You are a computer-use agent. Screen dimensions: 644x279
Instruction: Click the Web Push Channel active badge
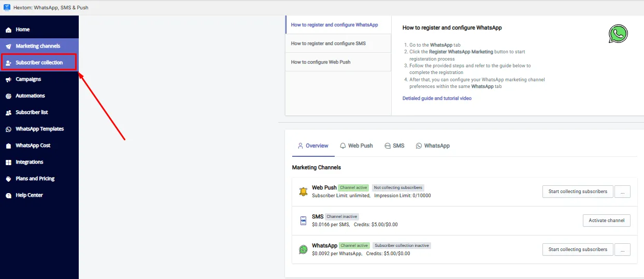point(353,187)
